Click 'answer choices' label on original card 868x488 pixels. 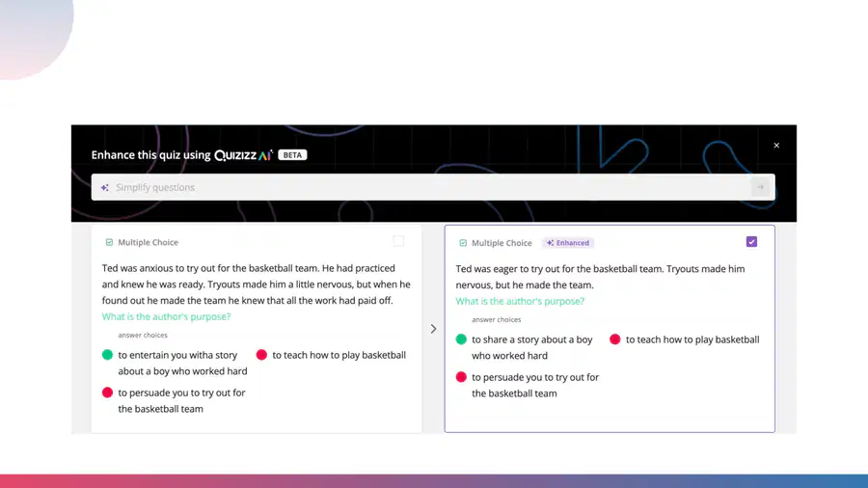[143, 335]
